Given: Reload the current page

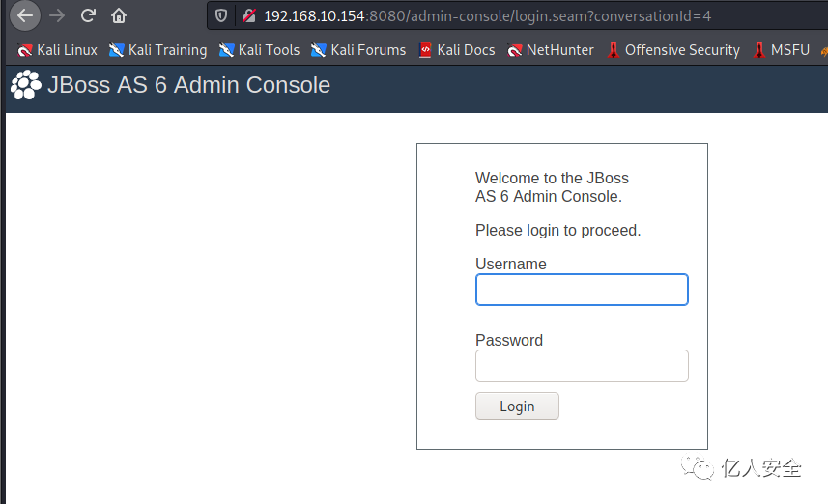Looking at the screenshot, I should 88,15.
